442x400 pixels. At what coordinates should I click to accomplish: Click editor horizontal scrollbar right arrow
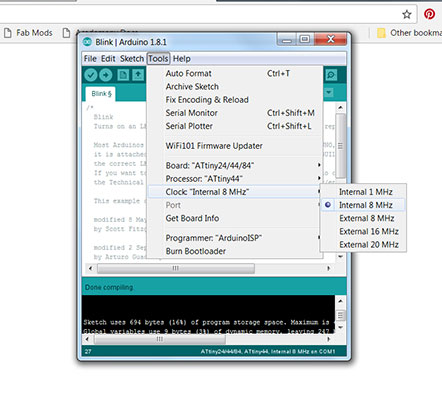329,268
